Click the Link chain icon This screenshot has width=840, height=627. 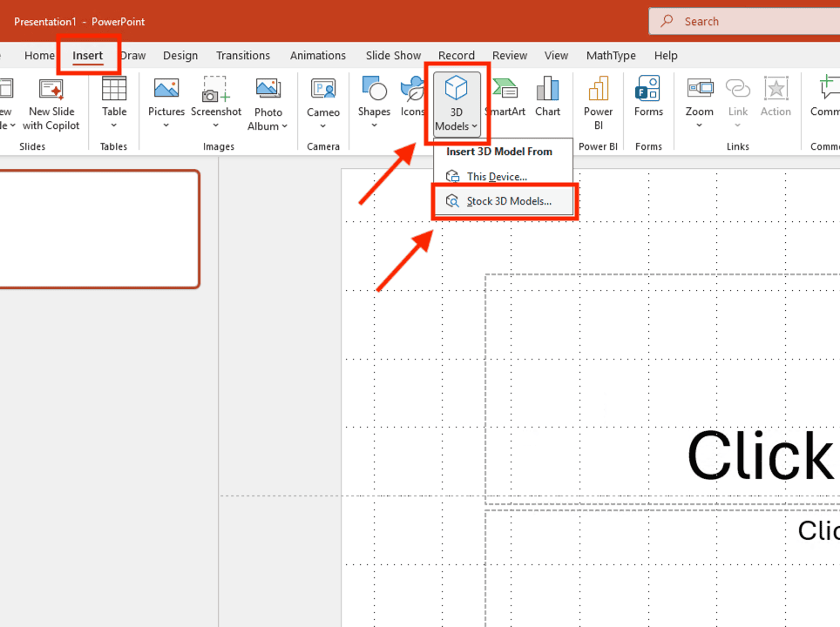[738, 88]
